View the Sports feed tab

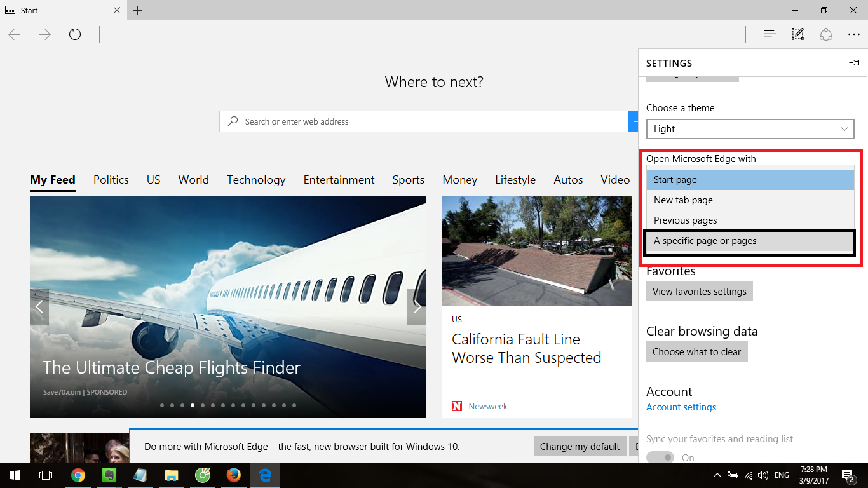tap(409, 180)
